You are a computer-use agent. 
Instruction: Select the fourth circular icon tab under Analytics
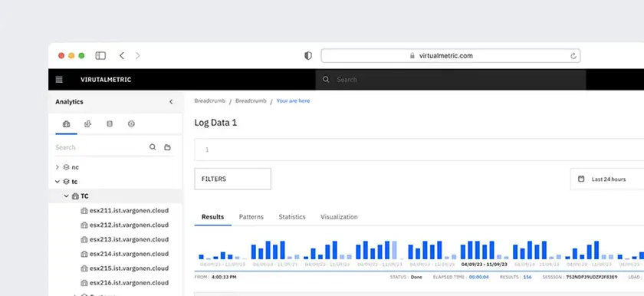click(131, 124)
